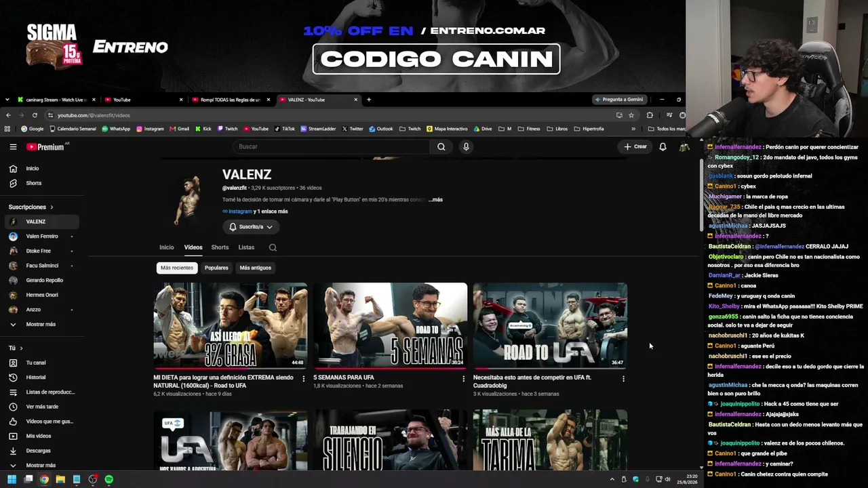
Task: Show hidden system tray icons
Action: click(x=612, y=479)
